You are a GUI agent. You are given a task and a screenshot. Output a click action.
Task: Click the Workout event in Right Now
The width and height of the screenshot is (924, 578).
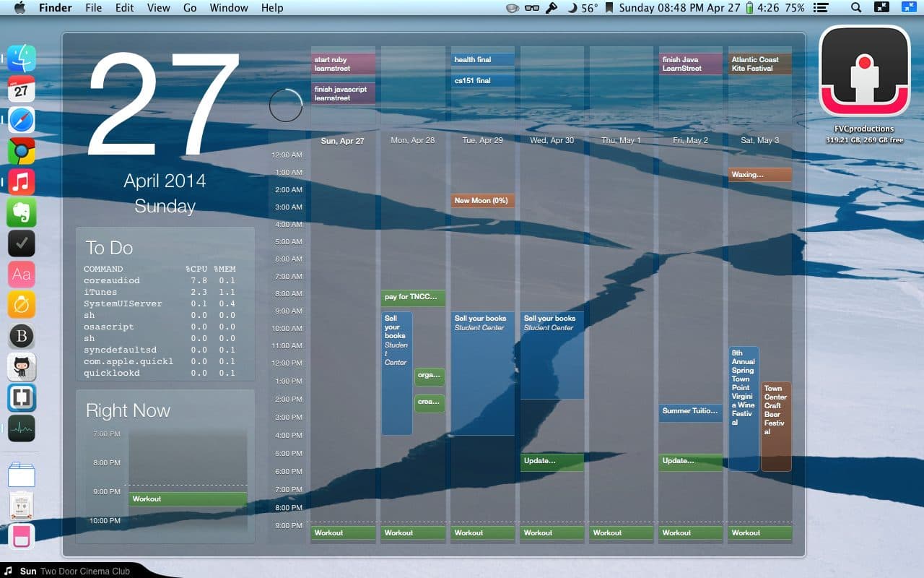[x=188, y=499]
